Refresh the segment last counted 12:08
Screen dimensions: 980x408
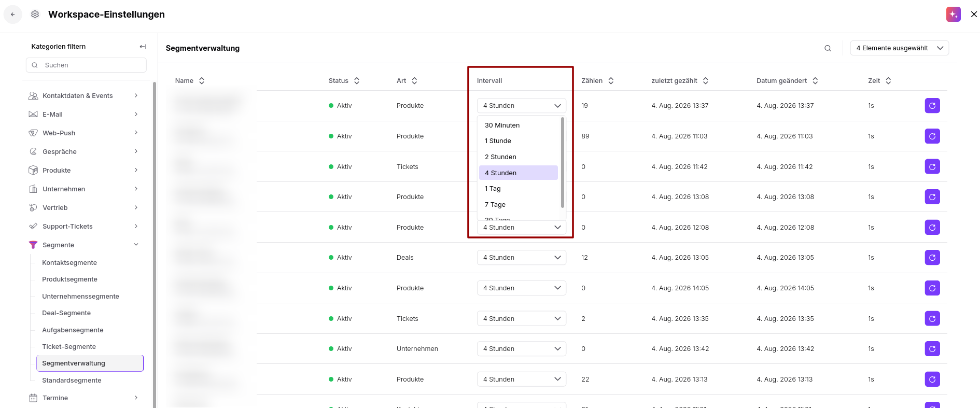pos(932,228)
